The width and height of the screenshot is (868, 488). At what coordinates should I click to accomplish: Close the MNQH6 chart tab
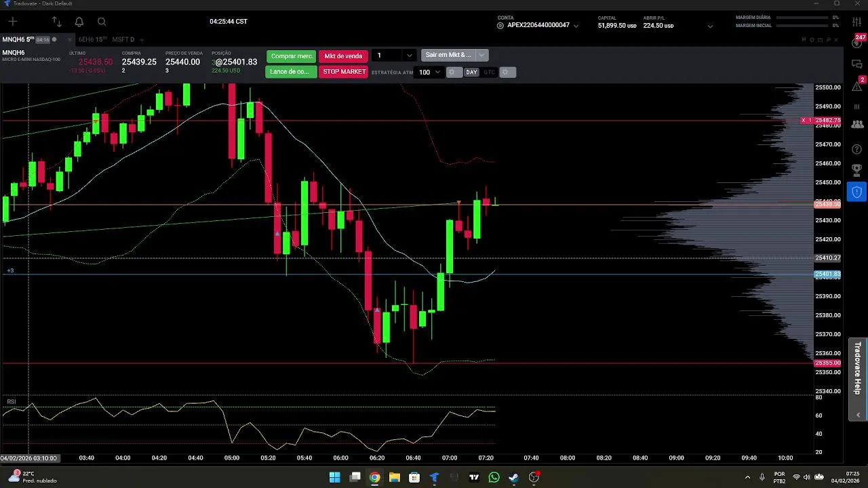(69, 39)
